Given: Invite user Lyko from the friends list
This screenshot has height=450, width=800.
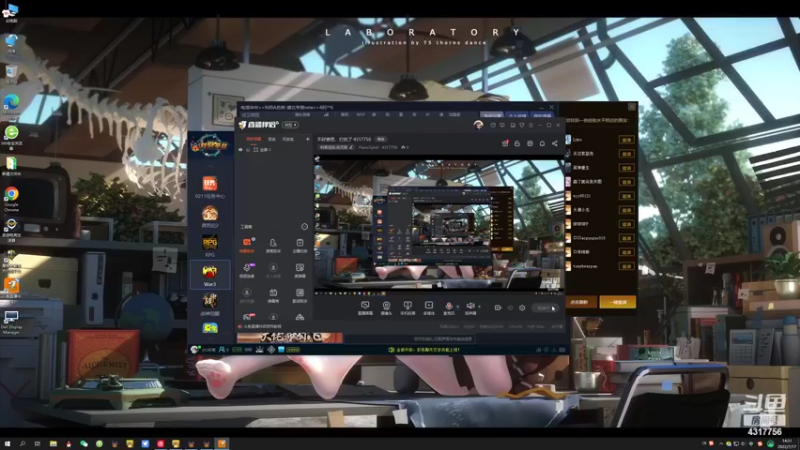Looking at the screenshot, I should click(626, 140).
